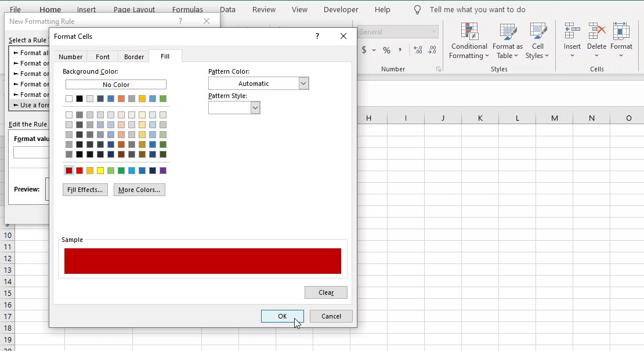Open the View ribbon tab

coord(299,9)
